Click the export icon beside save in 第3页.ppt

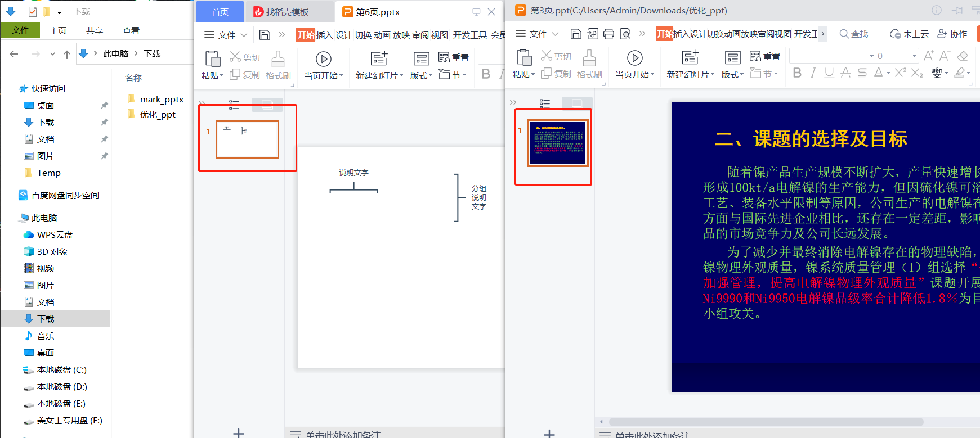[592, 34]
